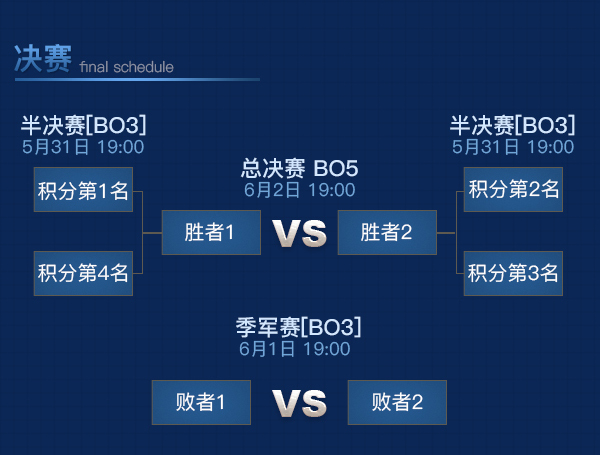Click the 6月1日 19:00 third-place date
Screen dimensions: 600x455
click(295, 349)
